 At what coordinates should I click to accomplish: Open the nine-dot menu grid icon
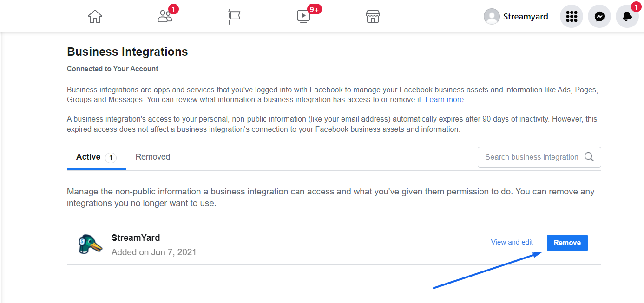pyautogui.click(x=571, y=17)
